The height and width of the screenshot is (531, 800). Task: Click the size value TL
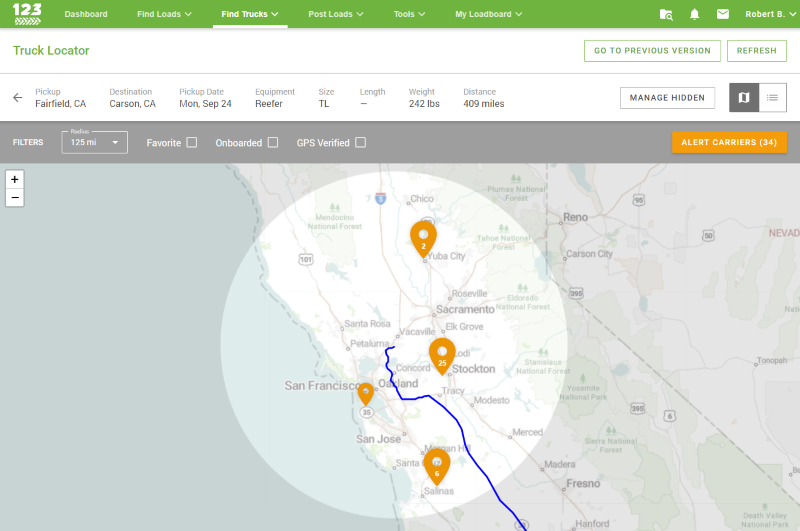324,104
